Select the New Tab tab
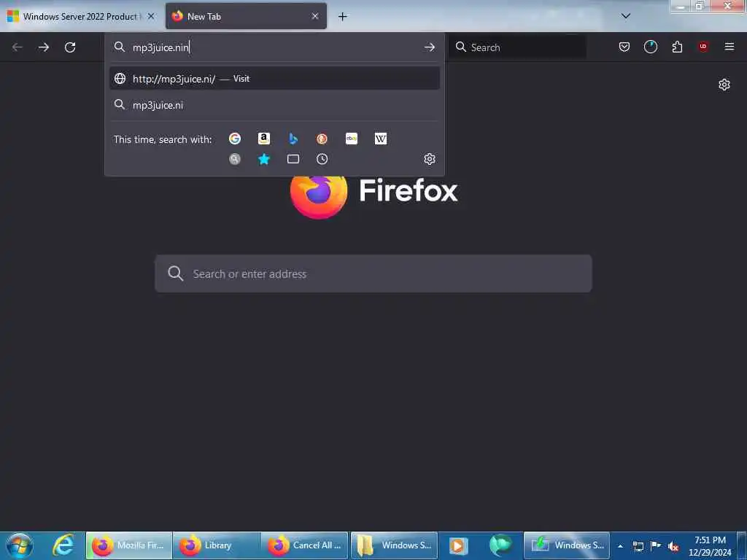Image resolution: width=747 pixels, height=560 pixels. point(246,16)
